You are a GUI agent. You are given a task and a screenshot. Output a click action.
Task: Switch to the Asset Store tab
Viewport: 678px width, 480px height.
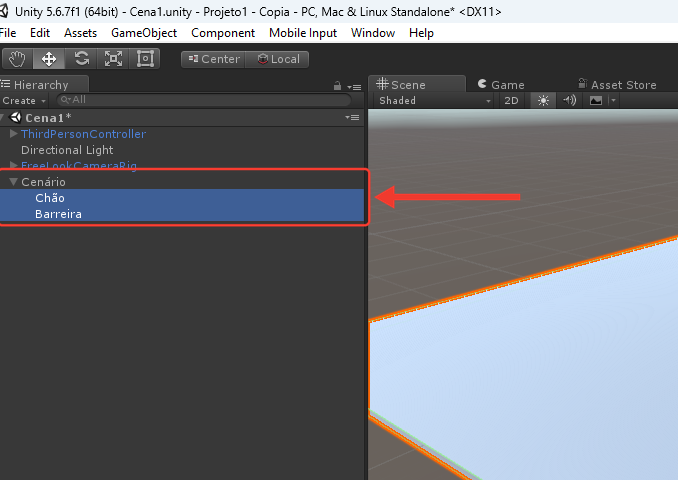[617, 85]
